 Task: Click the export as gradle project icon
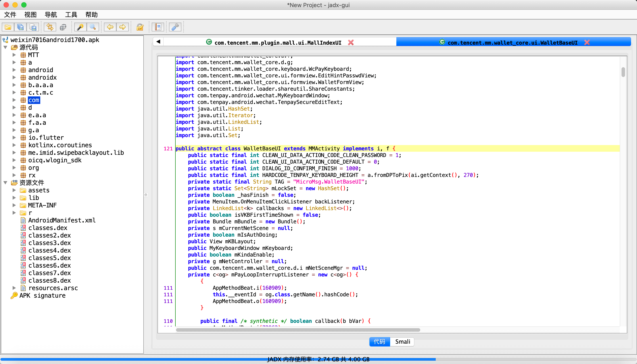click(x=33, y=27)
